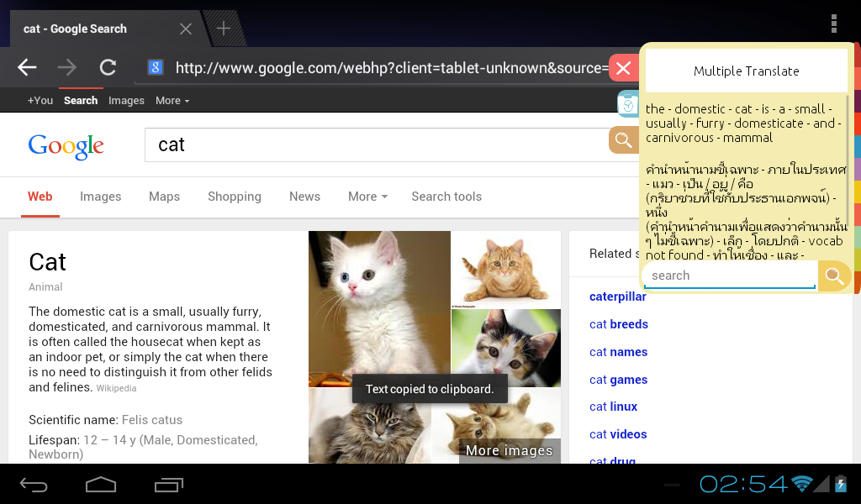Tap the 'Text copied to clipboard.' toast
The width and height of the screenshot is (861, 504).
(x=430, y=389)
